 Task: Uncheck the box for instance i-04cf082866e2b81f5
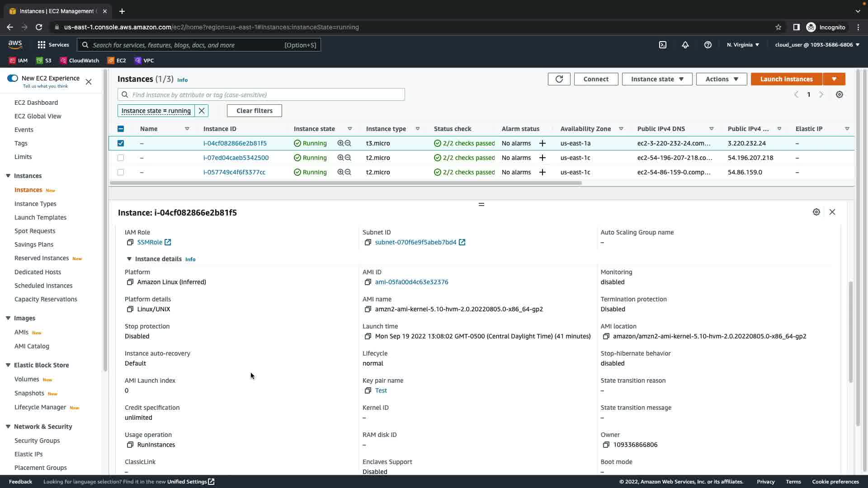pyautogui.click(x=120, y=143)
